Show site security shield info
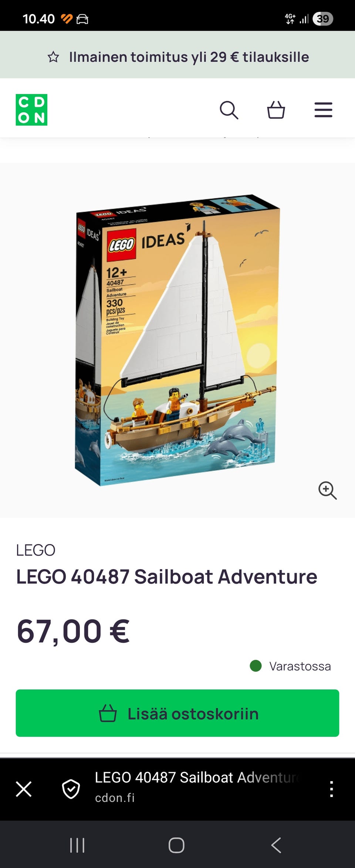Image resolution: width=355 pixels, height=868 pixels. [x=71, y=789]
